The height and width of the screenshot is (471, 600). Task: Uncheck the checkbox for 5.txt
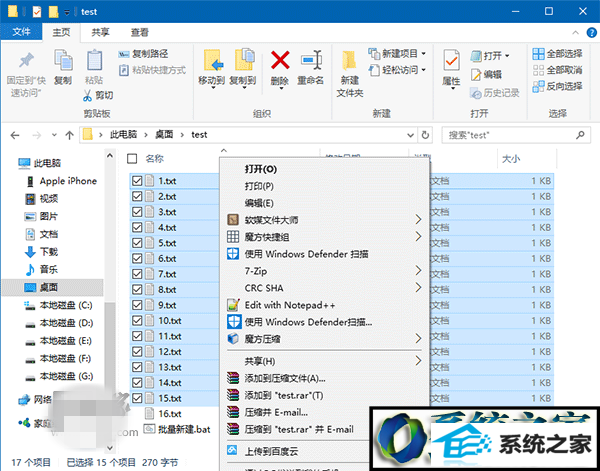tap(137, 243)
